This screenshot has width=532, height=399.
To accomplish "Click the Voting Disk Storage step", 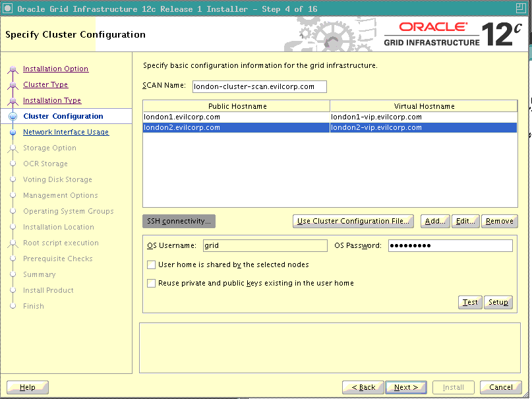I will tap(57, 179).
